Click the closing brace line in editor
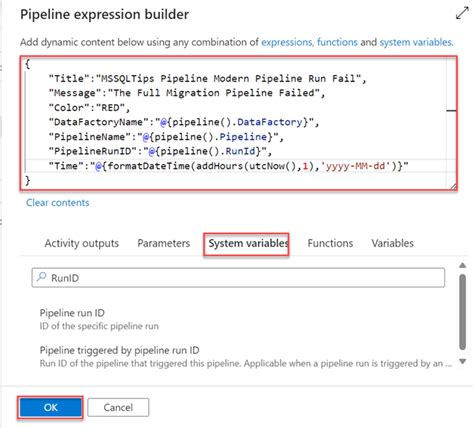Viewport: 474px width, 428px height. pyautogui.click(x=28, y=180)
